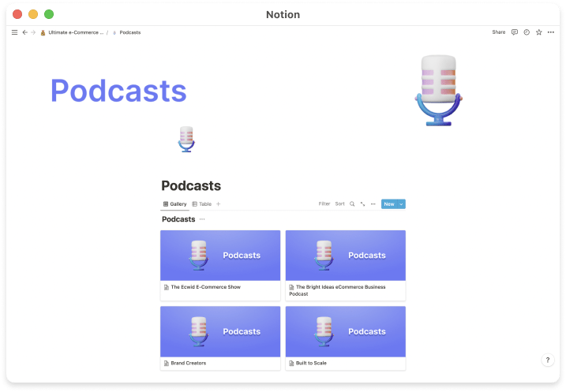The width and height of the screenshot is (566, 392).
Task: Open the database view three-dot menu
Action: coord(373,204)
